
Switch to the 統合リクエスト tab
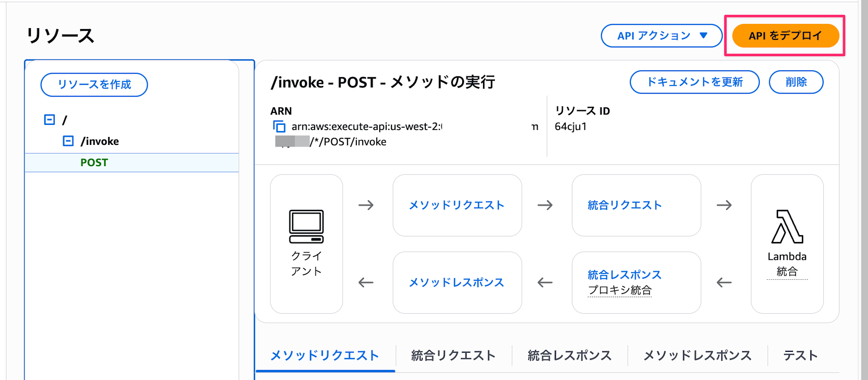click(453, 356)
